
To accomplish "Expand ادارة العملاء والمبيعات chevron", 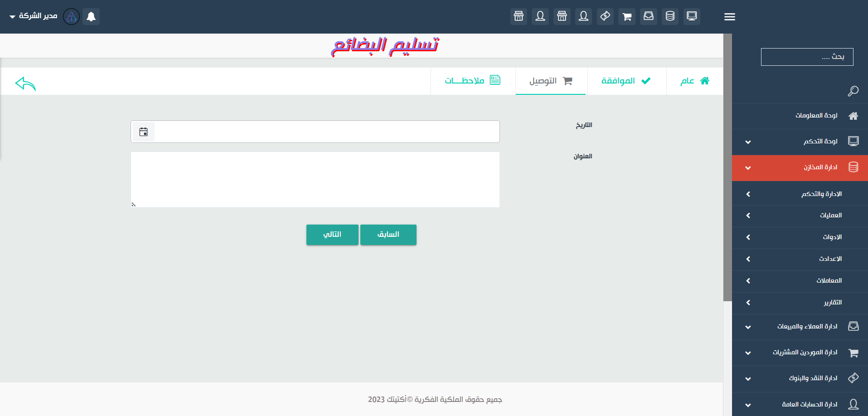I will pyautogui.click(x=748, y=327).
